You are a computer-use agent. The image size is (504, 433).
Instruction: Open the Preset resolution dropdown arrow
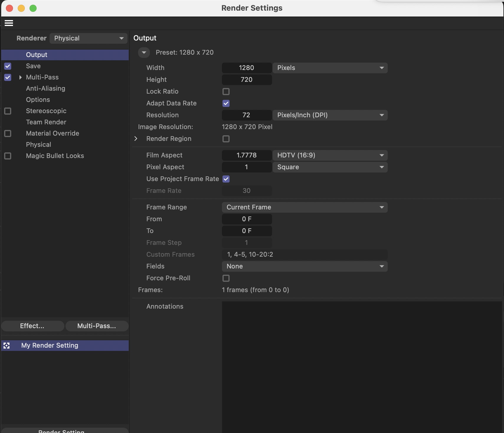click(x=144, y=53)
